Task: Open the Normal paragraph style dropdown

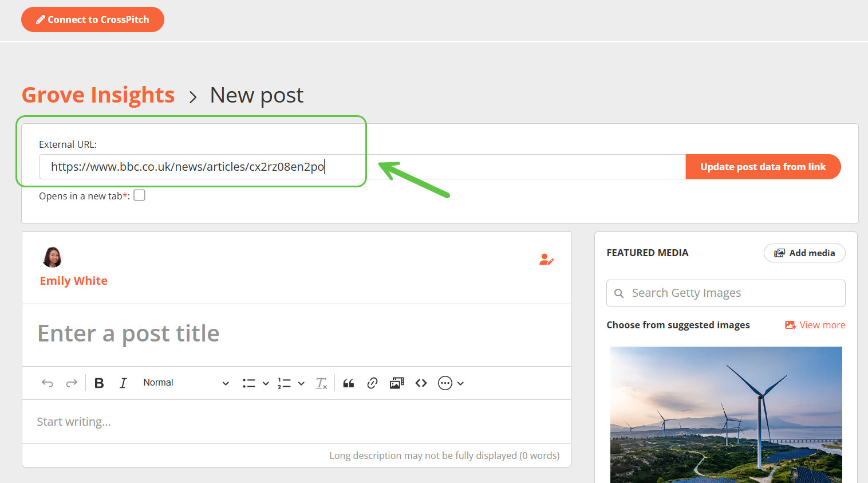Action: [x=186, y=383]
